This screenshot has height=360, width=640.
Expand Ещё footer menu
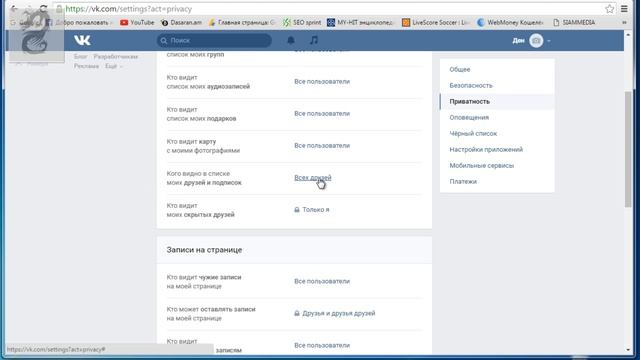[113, 66]
